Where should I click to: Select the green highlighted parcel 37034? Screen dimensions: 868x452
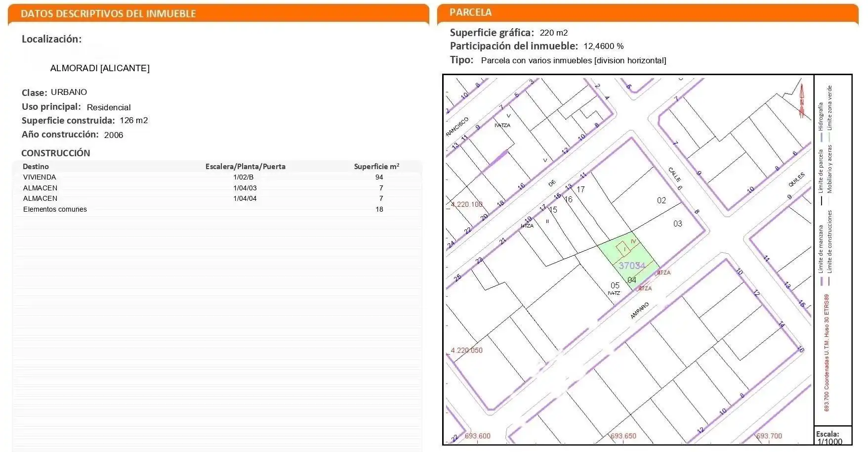(629, 262)
